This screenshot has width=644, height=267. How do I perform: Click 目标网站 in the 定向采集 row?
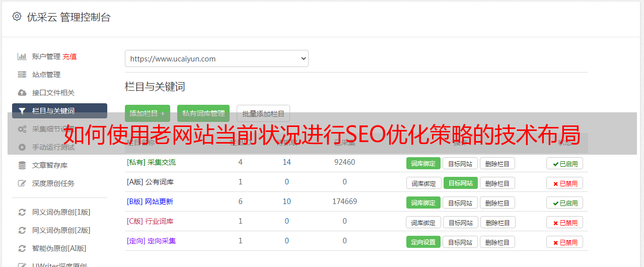click(460, 242)
